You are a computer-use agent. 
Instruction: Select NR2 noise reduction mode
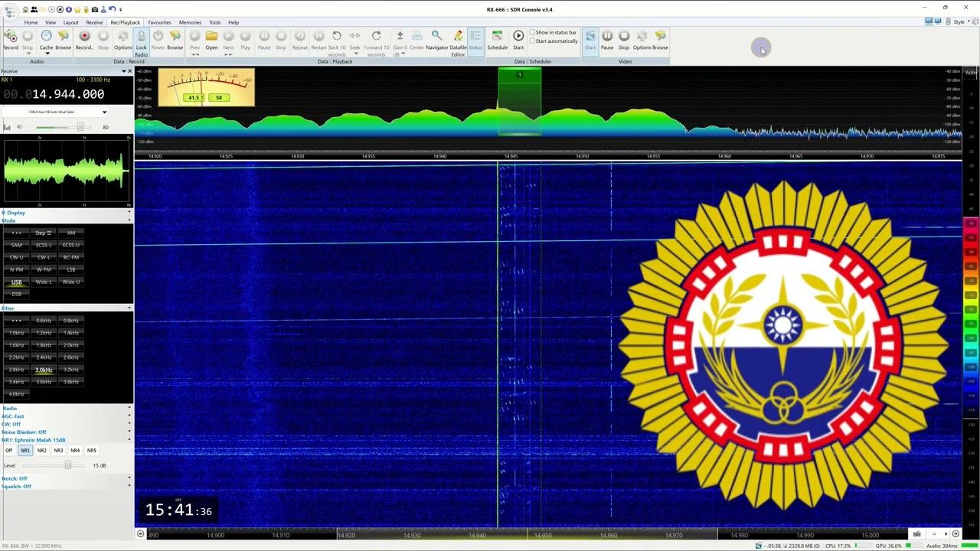42,451
